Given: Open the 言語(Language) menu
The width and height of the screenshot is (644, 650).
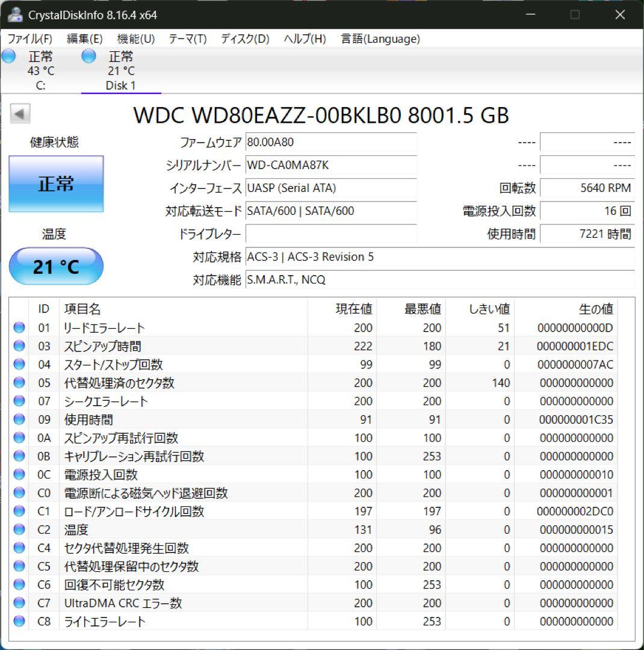Looking at the screenshot, I should pyautogui.click(x=380, y=39).
